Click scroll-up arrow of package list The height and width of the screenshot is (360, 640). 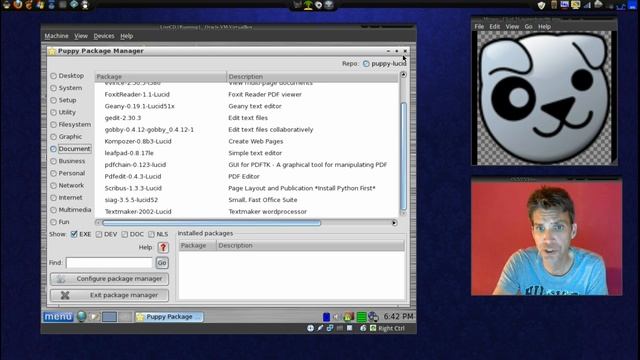coord(403,75)
